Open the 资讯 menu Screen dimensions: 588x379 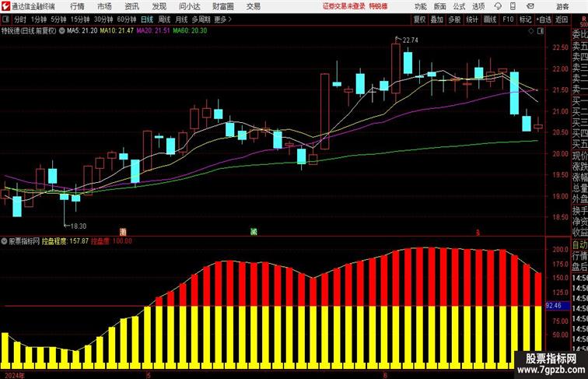pos(131,6)
